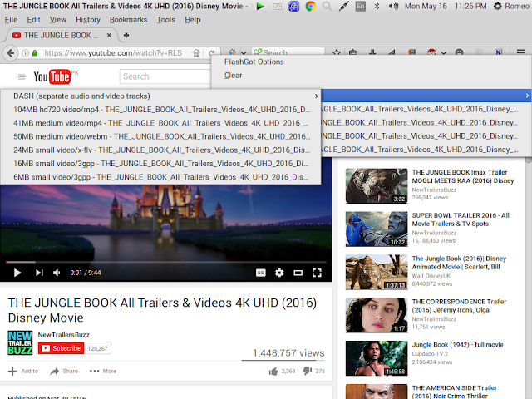Open Jungle Book (1942) full movie link
This screenshot has height=399, width=532.
click(x=457, y=345)
